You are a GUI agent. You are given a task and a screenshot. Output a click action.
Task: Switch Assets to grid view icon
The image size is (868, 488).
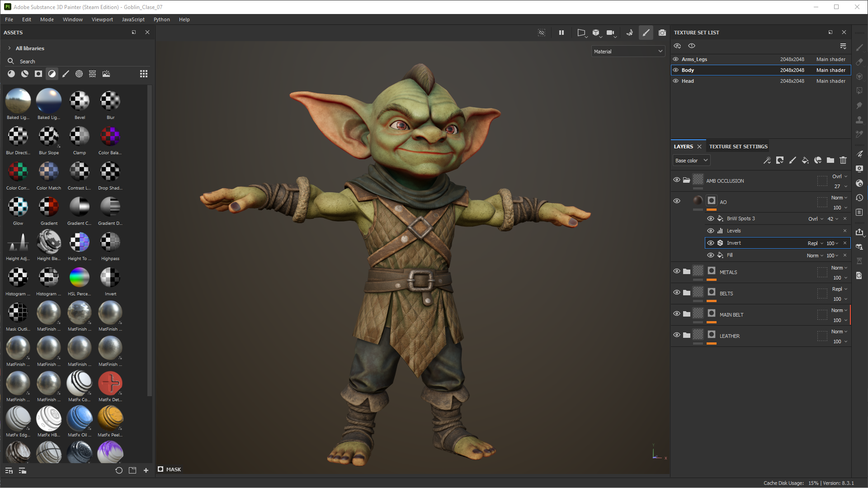point(143,74)
